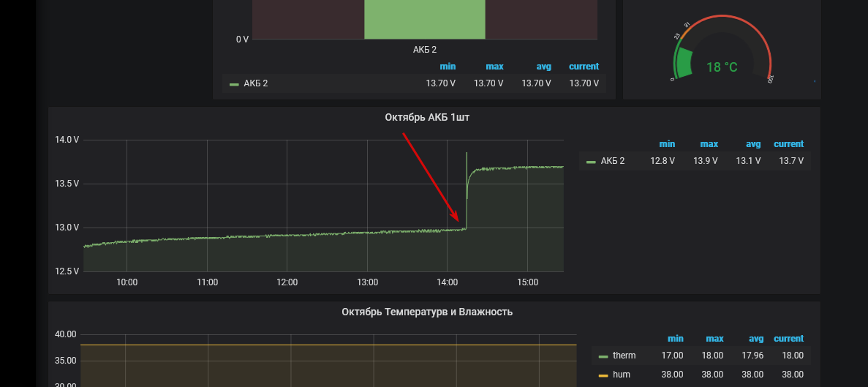
Task: Open color picker for 'Октябрь АКБ 1шт' АКБ 2 swatch
Action: (591, 162)
